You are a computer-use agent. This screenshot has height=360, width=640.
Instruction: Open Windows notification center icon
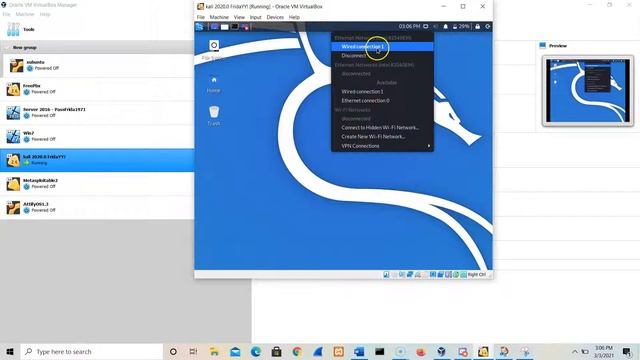[627, 351]
